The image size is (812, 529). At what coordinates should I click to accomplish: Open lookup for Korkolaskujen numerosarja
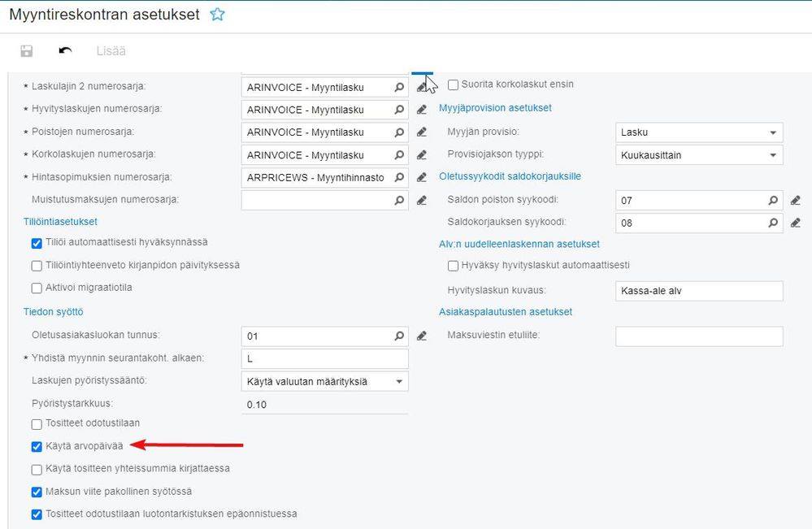pos(399,155)
